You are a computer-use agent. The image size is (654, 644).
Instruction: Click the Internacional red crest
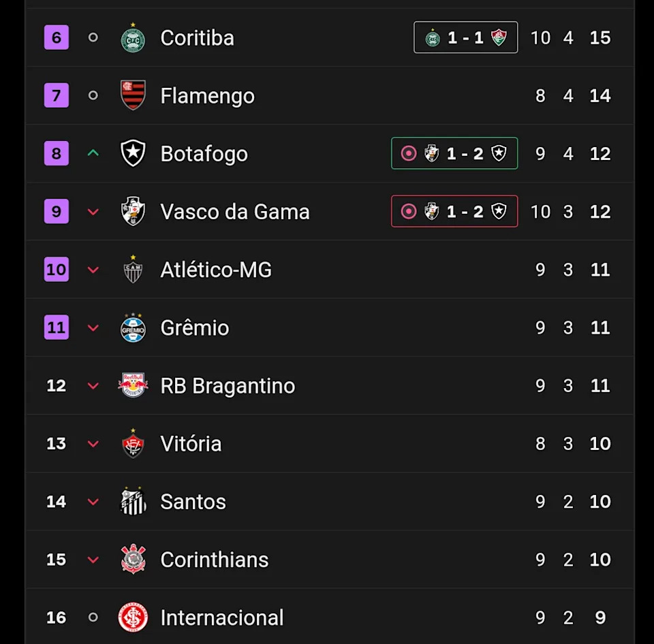pos(133,617)
